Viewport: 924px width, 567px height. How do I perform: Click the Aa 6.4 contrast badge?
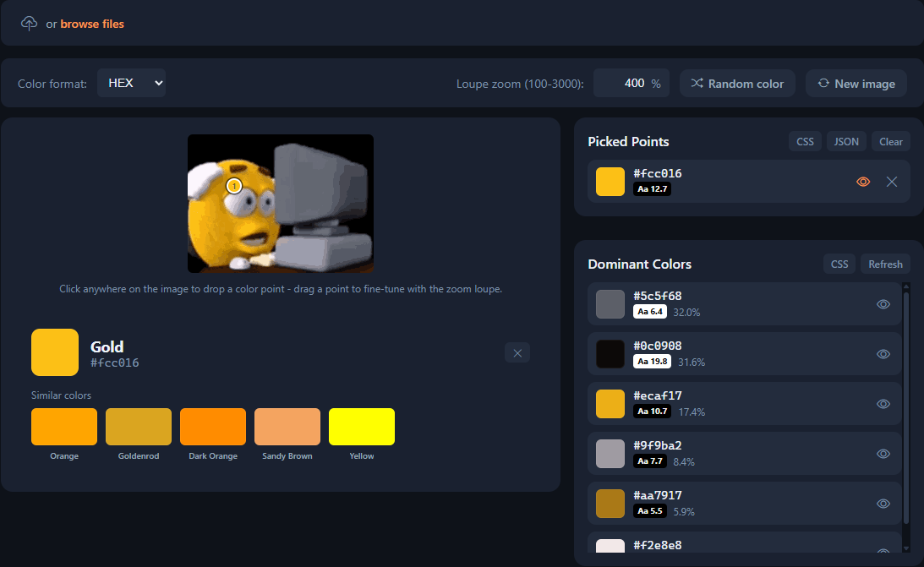click(x=650, y=312)
